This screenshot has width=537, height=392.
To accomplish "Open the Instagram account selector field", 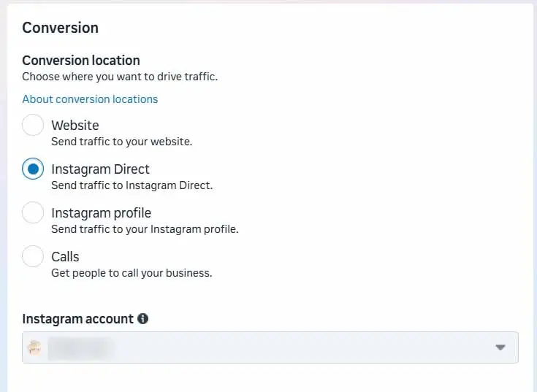I will click(270, 347).
